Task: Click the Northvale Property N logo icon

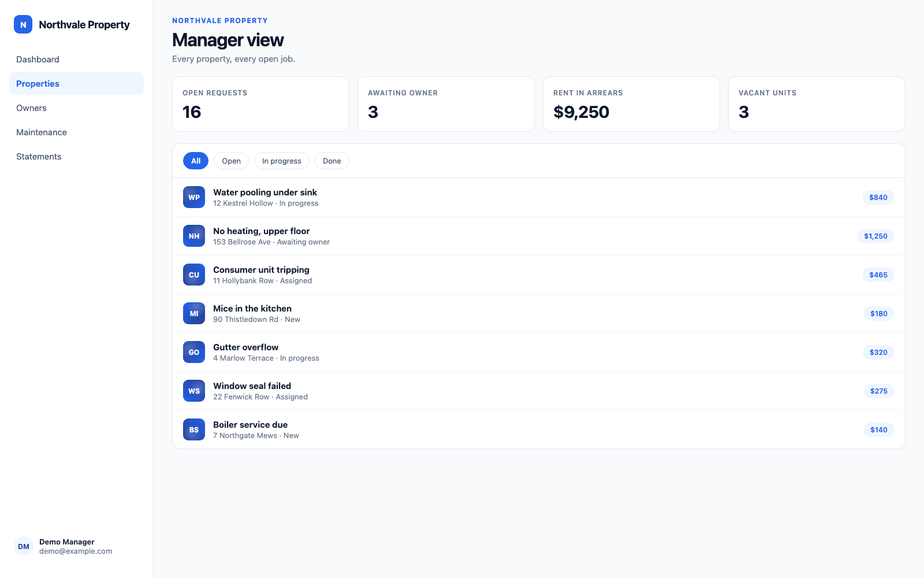Action: tap(23, 24)
